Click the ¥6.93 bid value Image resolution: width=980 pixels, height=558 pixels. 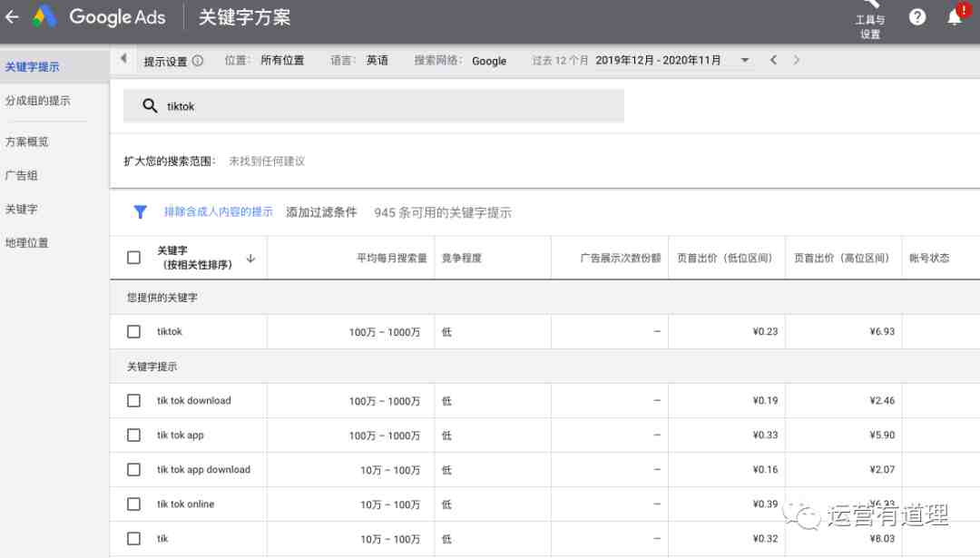pos(882,331)
